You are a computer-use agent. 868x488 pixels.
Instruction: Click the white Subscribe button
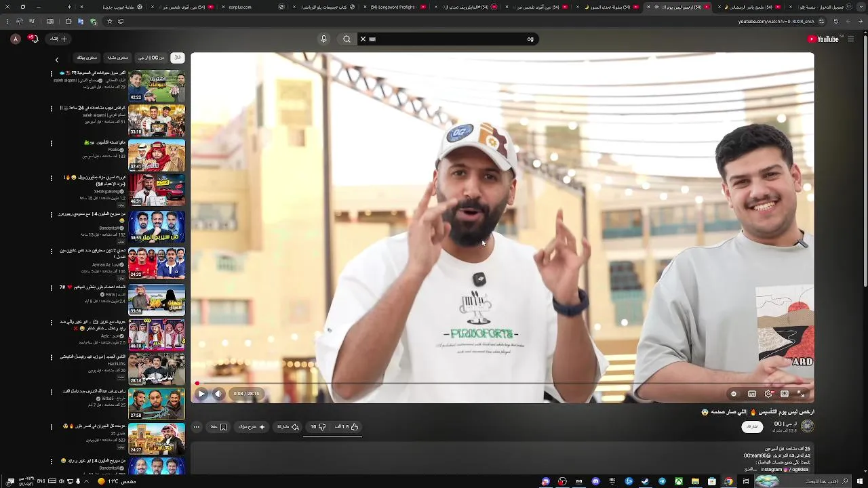point(752,426)
